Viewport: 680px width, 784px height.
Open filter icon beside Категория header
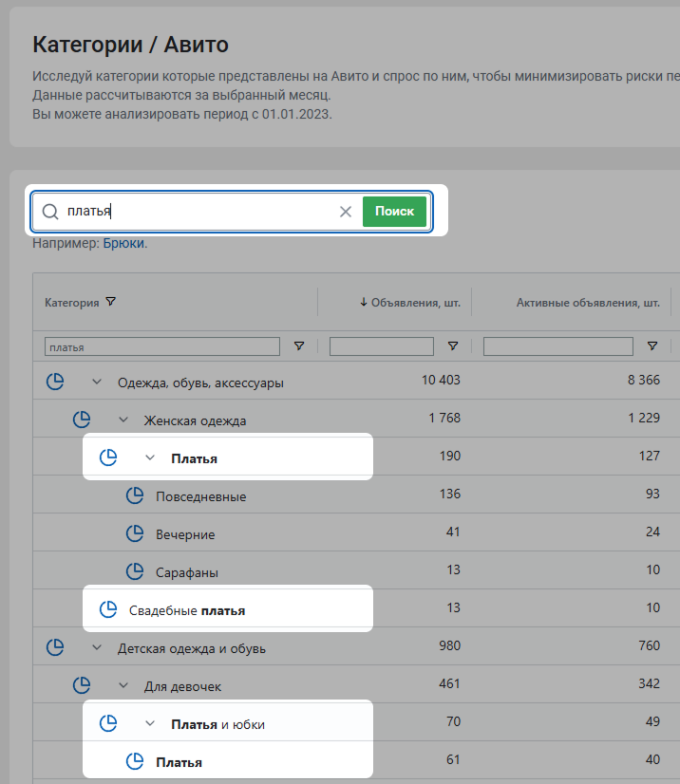click(110, 302)
